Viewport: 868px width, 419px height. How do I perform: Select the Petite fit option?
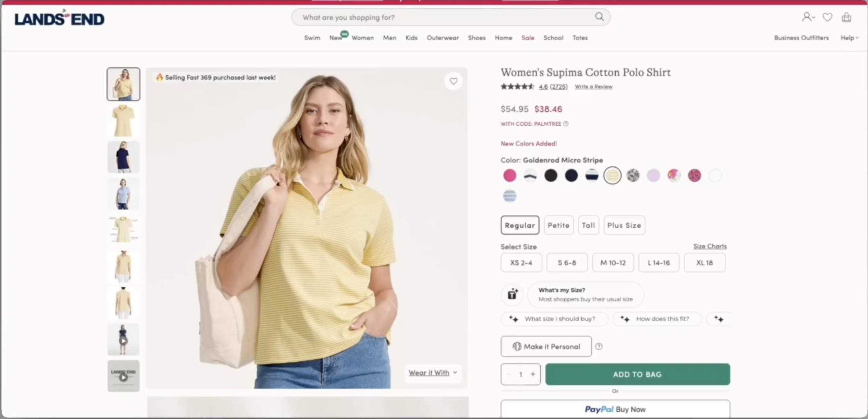click(558, 225)
